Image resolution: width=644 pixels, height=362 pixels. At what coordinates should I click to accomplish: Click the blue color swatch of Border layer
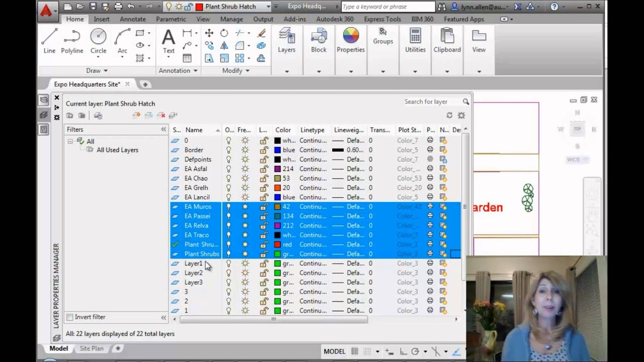(x=277, y=150)
